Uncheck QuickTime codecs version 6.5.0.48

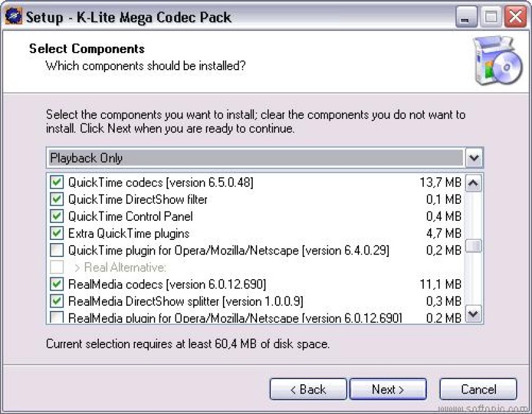tap(56, 182)
